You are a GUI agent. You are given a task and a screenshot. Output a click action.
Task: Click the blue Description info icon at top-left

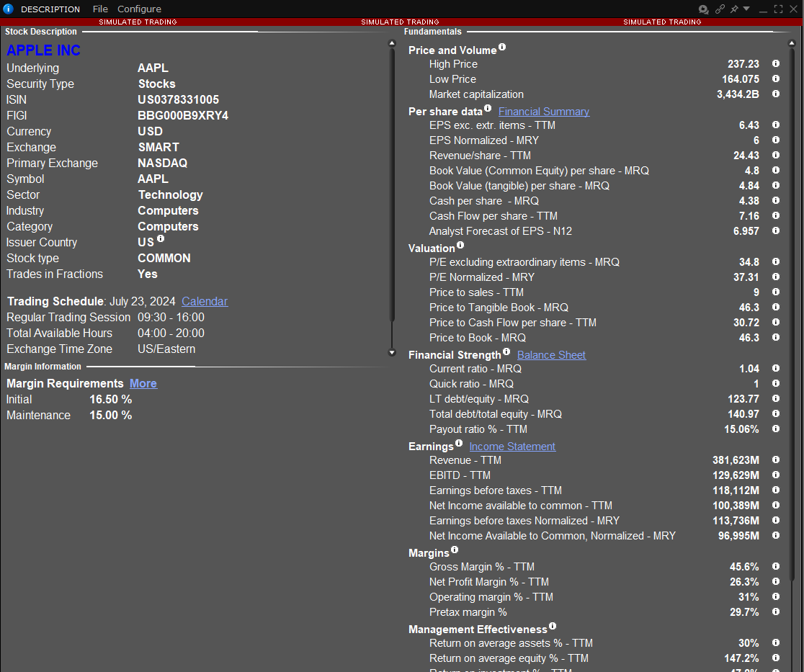9,9
